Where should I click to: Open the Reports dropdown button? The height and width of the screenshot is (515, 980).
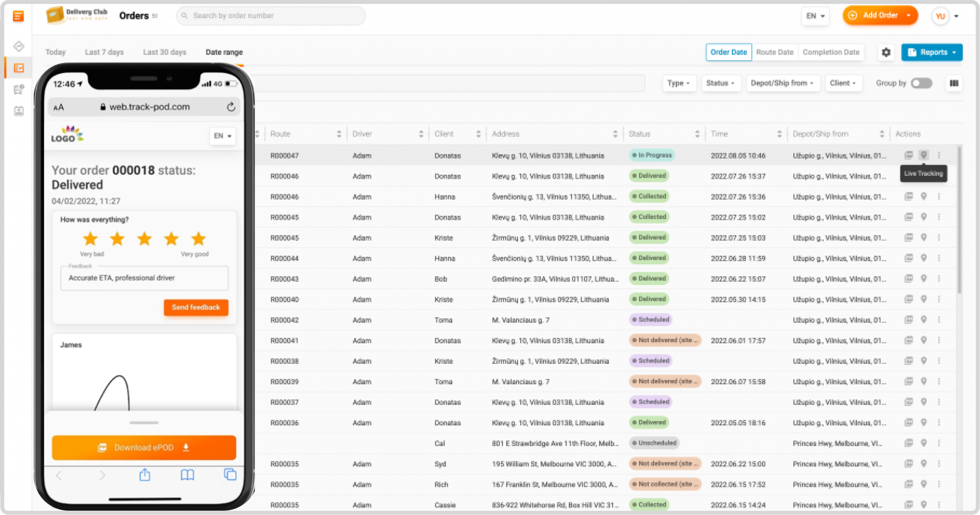(932, 52)
